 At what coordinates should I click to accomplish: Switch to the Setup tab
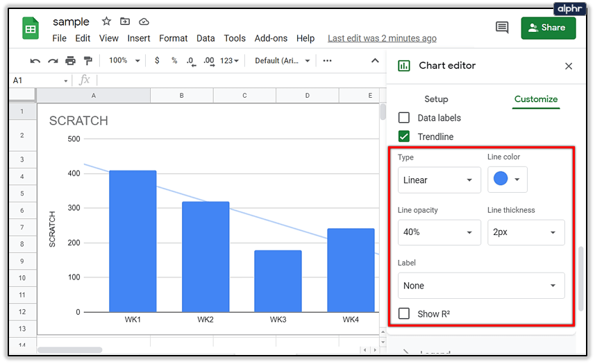pos(436,99)
